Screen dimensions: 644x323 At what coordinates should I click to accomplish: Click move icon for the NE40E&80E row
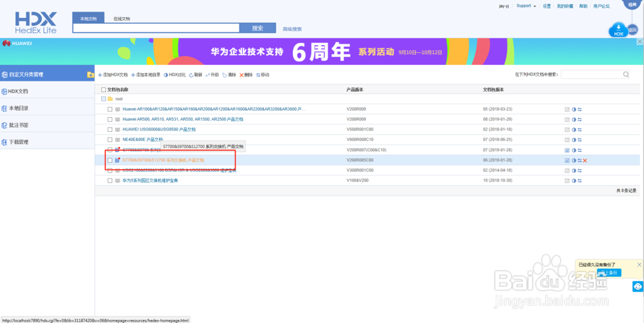click(x=580, y=140)
